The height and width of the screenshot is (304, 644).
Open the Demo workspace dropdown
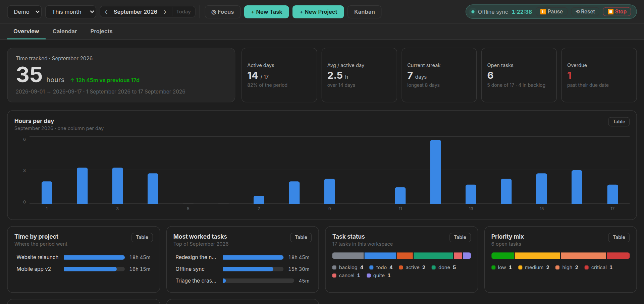click(24, 12)
